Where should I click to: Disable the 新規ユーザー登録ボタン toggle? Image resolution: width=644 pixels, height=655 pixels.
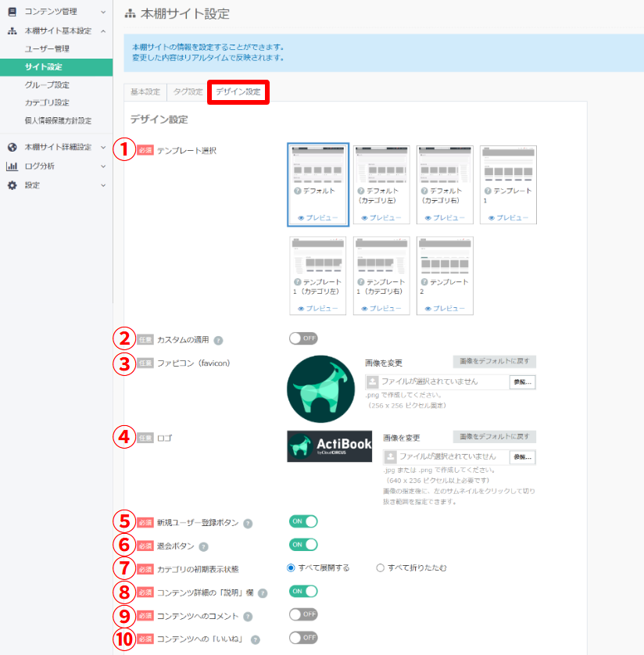click(303, 521)
